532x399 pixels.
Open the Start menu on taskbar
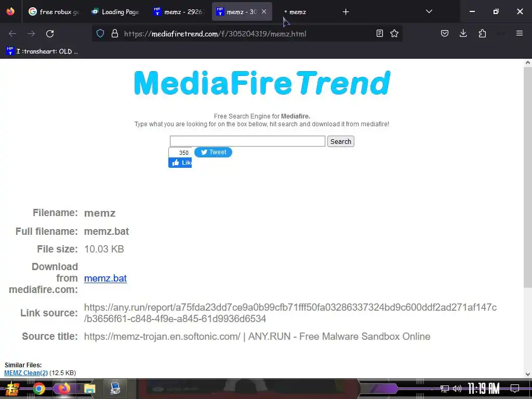point(12,389)
